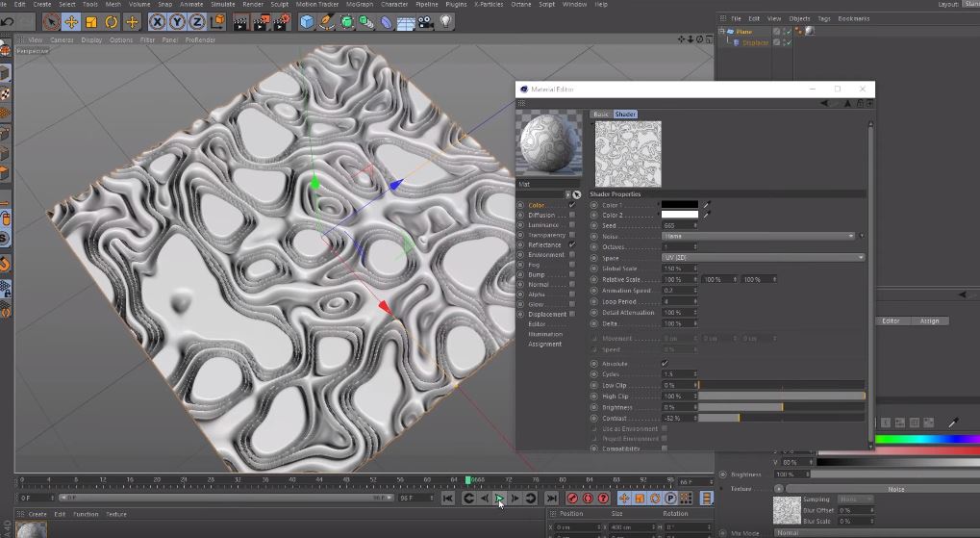Image resolution: width=980 pixels, height=538 pixels.
Task: Switch to Shader tab in Material Editor
Action: click(625, 114)
